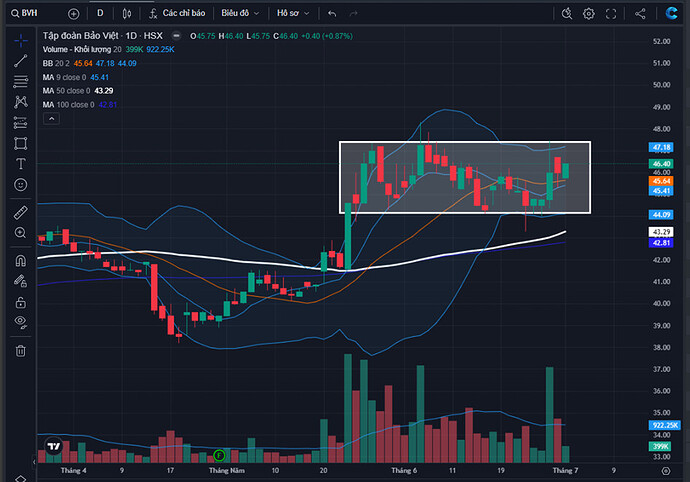Select the Volume - Khối lượng indicator legend
The width and height of the screenshot is (690, 482).
82,49
